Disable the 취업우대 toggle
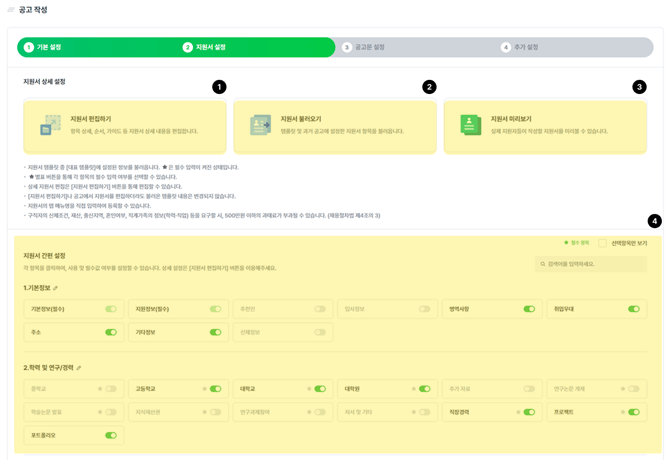 point(633,309)
